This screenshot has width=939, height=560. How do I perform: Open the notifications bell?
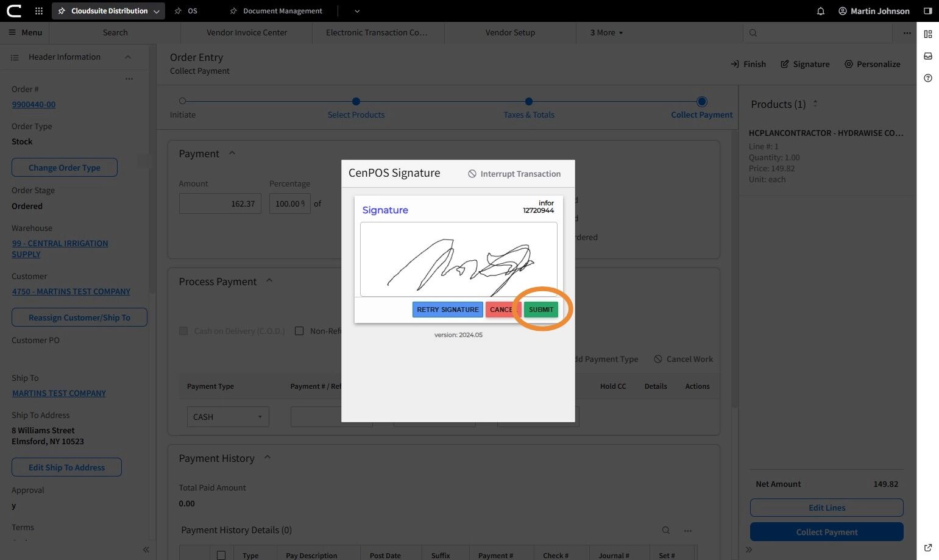[x=820, y=11]
